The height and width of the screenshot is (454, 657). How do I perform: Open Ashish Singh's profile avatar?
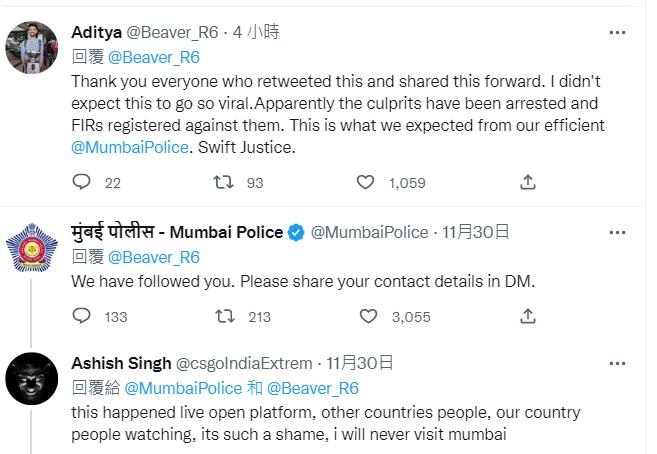point(31,379)
